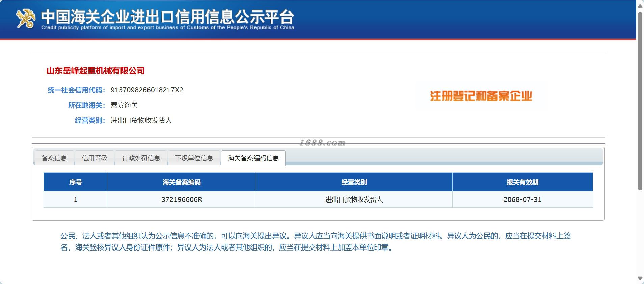Viewport: 644px width, 284px height.
Task: Click the 泰安海关 customs location value
Action: [124, 105]
